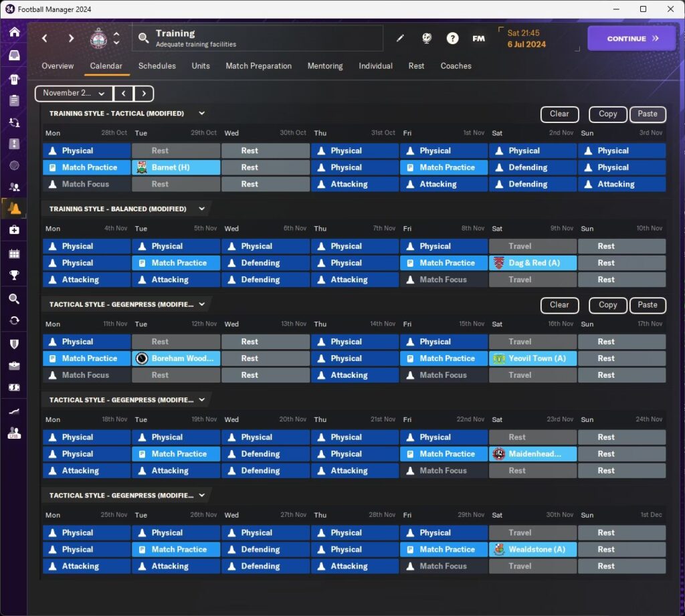Open the Home screen from sidebar
This screenshot has height=616, width=685.
[14, 32]
